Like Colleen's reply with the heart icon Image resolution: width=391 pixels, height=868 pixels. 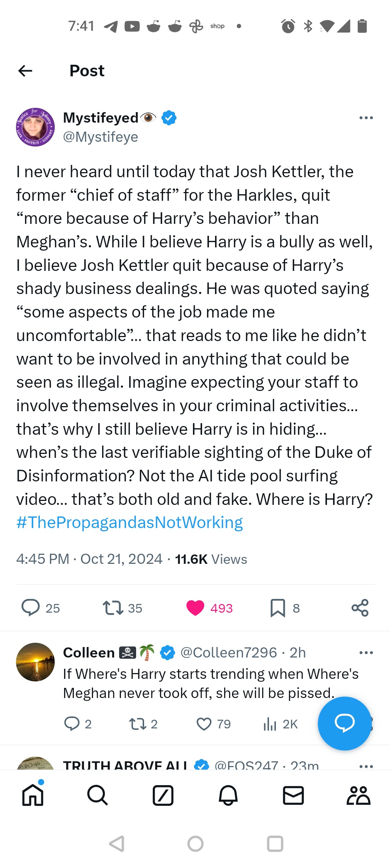coord(204,724)
